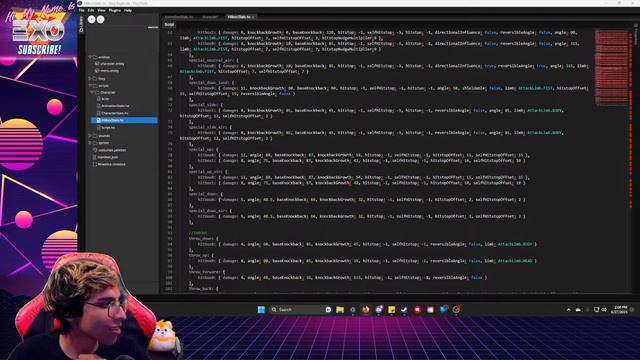Select the Script sub-tab above the code
This screenshot has height=360, width=640.
pyautogui.click(x=169, y=24)
